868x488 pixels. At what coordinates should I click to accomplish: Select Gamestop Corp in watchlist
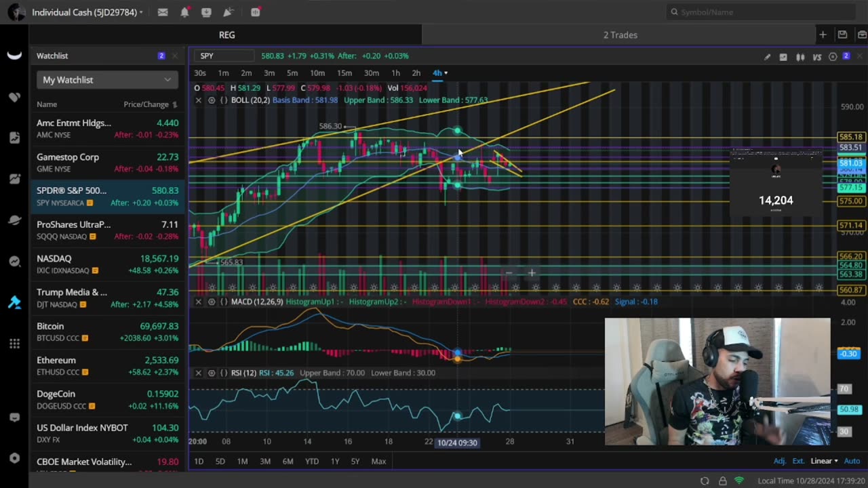(x=107, y=163)
